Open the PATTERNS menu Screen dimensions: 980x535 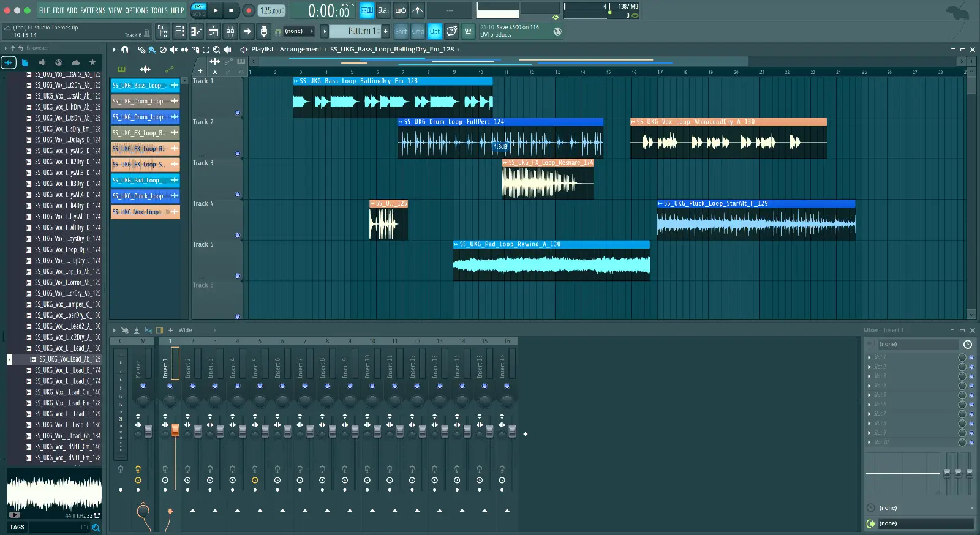[92, 10]
